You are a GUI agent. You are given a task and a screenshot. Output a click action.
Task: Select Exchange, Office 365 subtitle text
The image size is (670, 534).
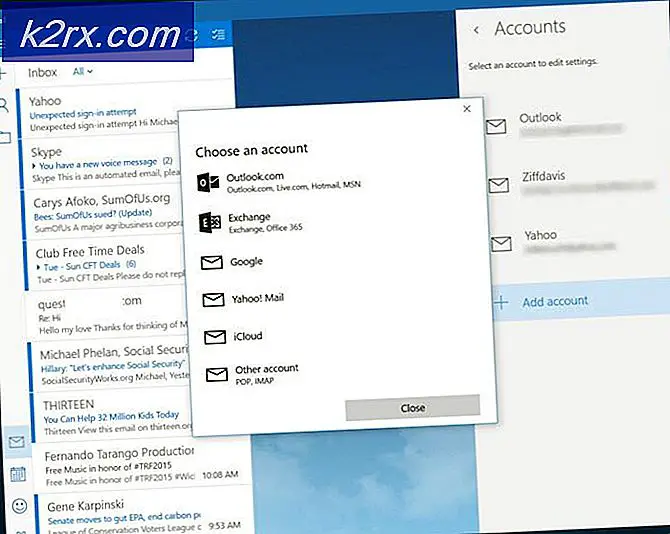point(265,229)
